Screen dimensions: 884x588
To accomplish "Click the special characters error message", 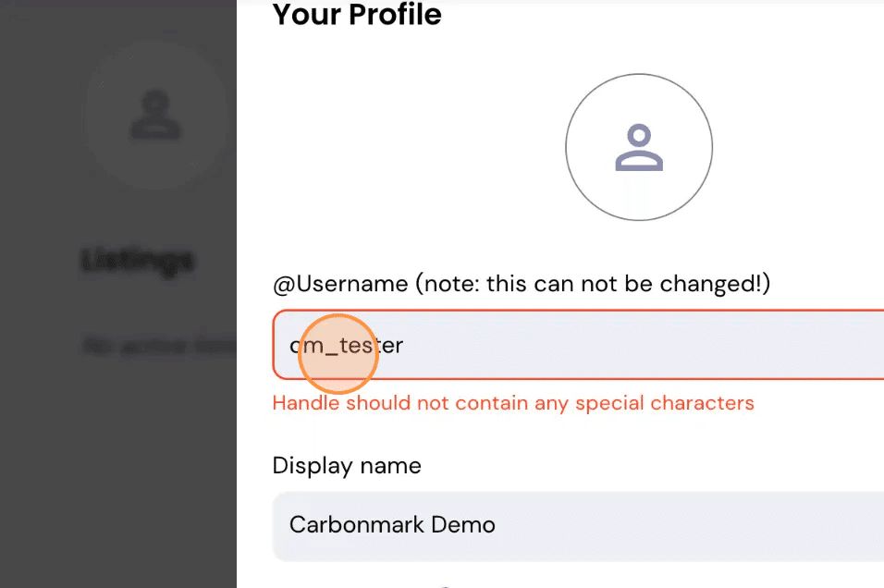I will coord(513,403).
